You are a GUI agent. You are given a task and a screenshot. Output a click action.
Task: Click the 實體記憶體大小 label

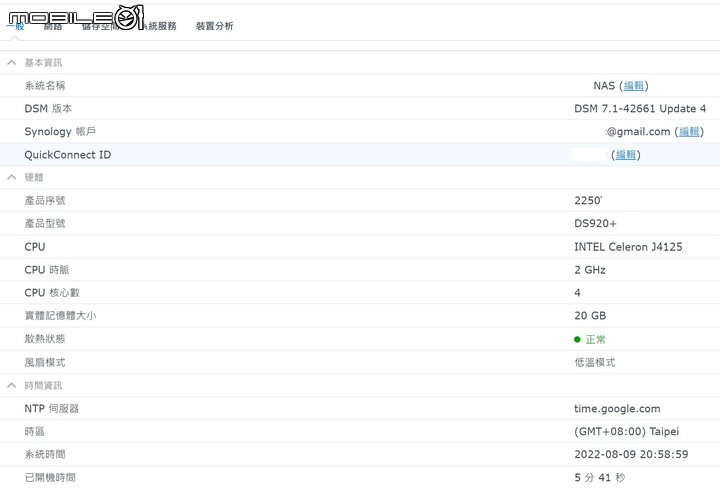coord(60,316)
